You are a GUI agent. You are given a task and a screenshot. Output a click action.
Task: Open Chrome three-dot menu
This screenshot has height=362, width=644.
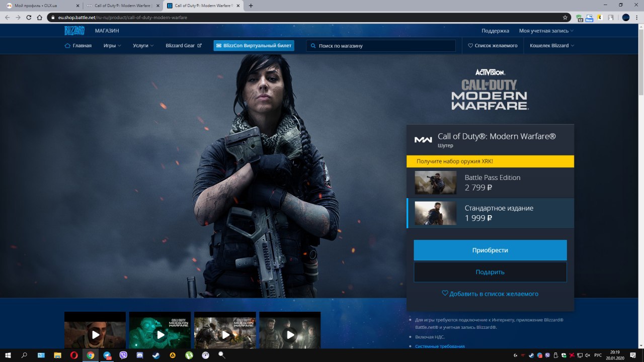(x=637, y=17)
